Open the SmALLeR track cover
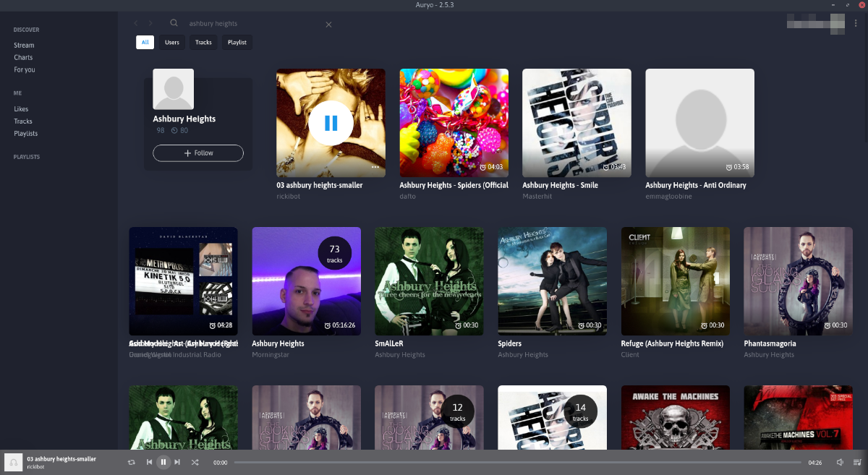Image resolution: width=868 pixels, height=475 pixels. tap(429, 281)
